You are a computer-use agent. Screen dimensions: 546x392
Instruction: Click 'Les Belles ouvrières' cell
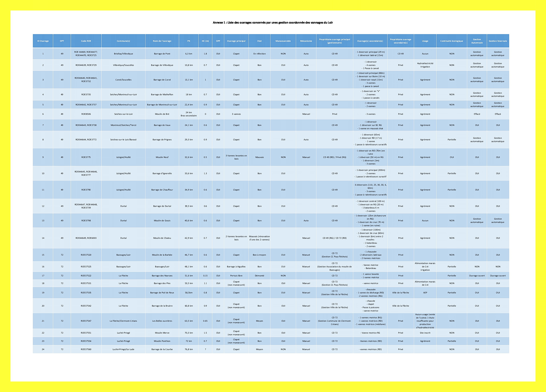pos(162,321)
